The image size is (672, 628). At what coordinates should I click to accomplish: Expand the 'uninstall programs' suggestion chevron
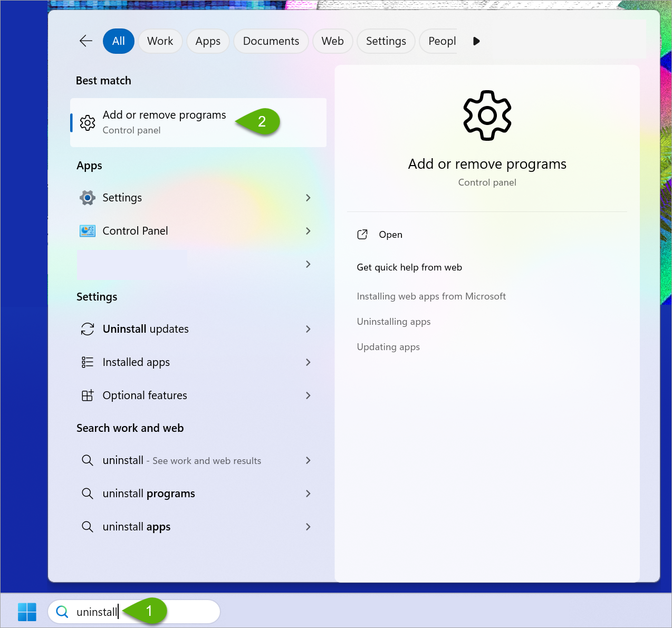(x=308, y=494)
